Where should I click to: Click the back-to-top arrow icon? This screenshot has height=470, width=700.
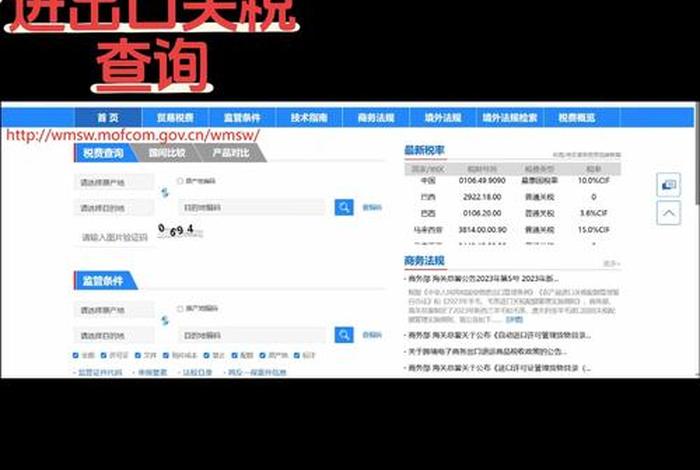(x=668, y=213)
